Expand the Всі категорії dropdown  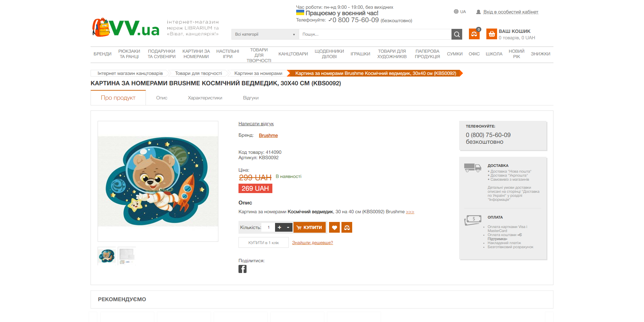point(265,34)
